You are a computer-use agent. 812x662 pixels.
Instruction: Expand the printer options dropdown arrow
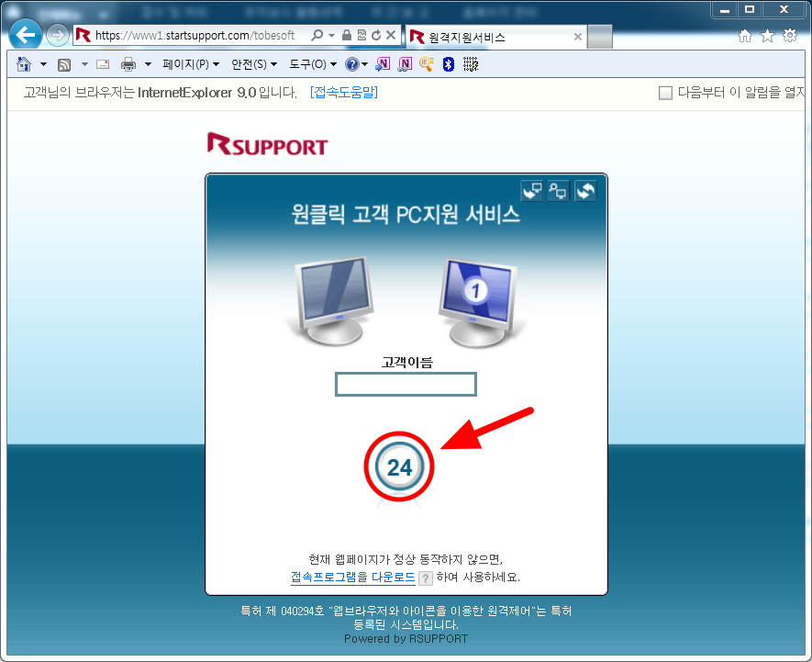point(148,64)
